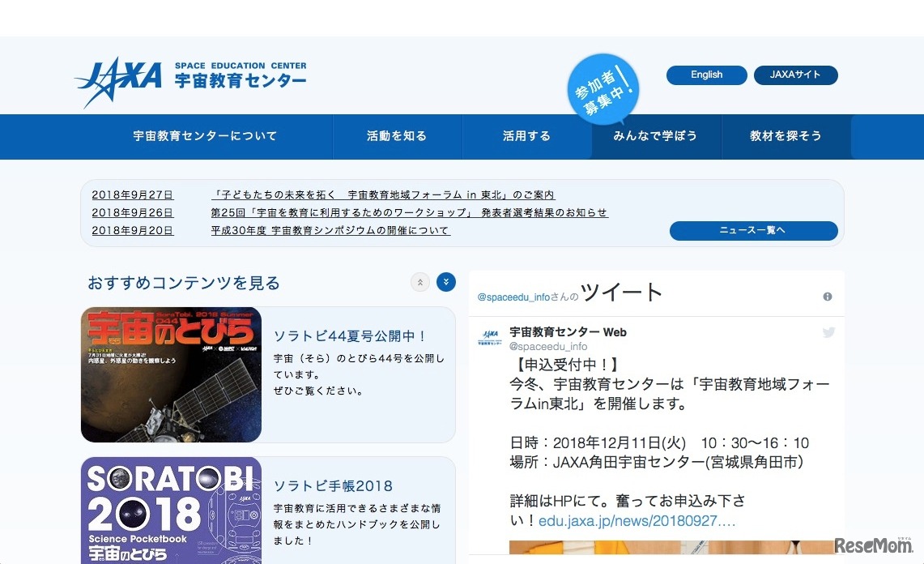Expand more content with the blue down chevron

446,282
